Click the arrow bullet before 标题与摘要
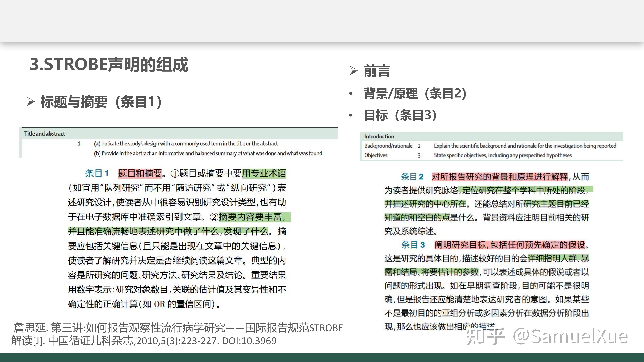 pyautogui.click(x=31, y=101)
